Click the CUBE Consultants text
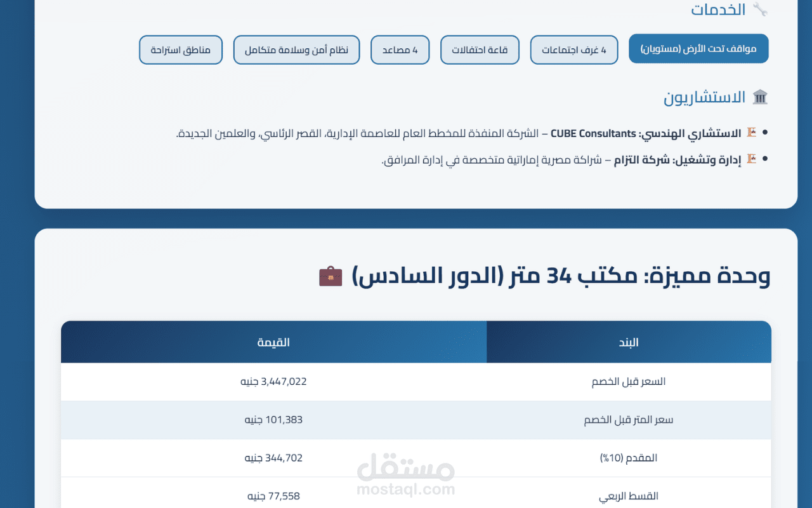Viewport: 812px width, 508px height. (593, 133)
